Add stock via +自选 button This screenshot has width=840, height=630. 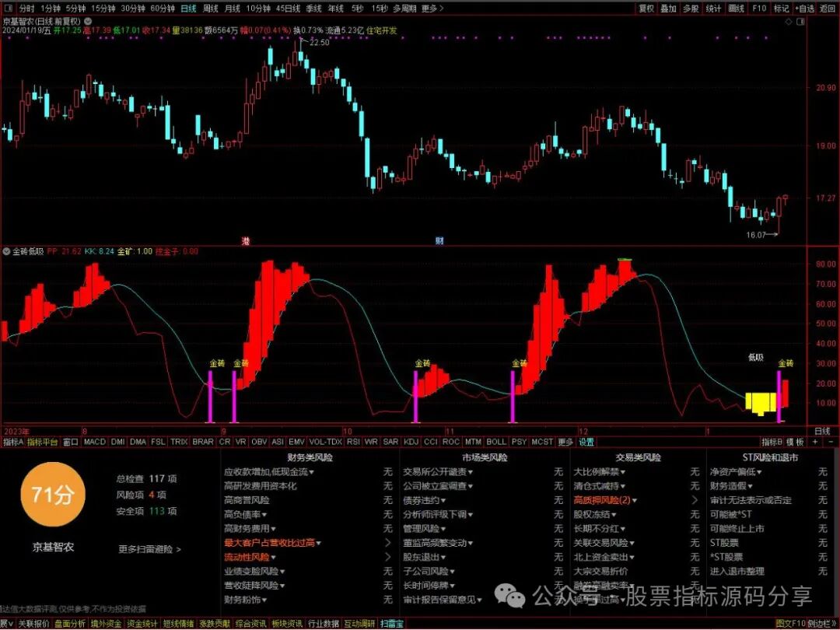tap(805, 9)
